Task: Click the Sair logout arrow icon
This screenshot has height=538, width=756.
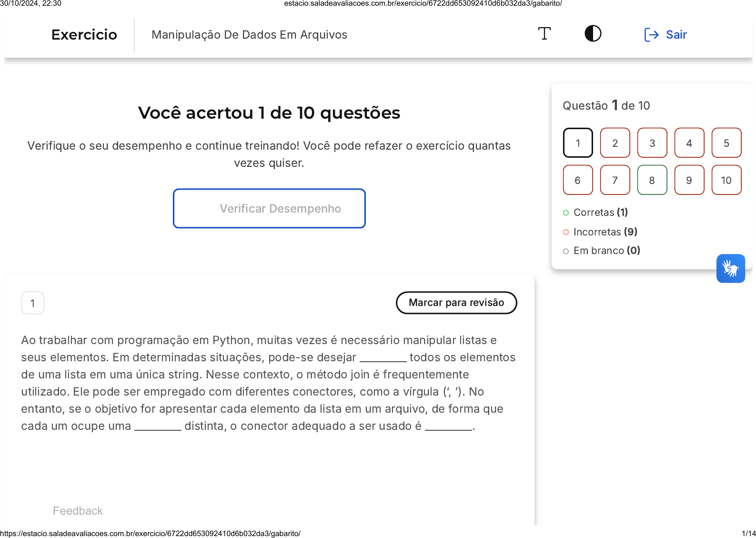Action: coord(651,35)
